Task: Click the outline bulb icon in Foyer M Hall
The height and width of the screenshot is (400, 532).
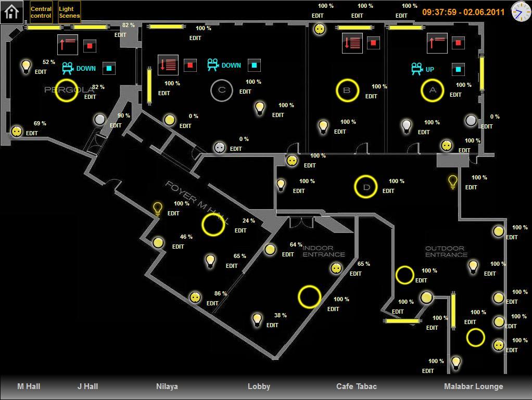Action: pyautogui.click(x=158, y=209)
